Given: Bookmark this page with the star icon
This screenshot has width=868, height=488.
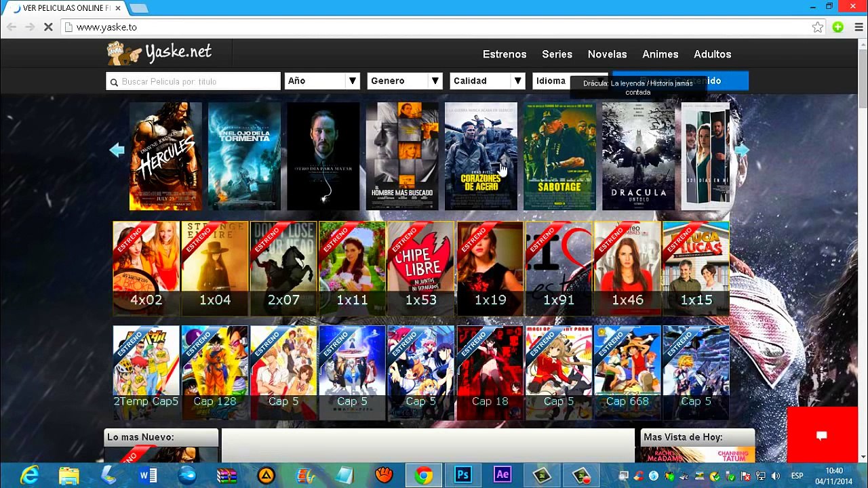Looking at the screenshot, I should pyautogui.click(x=818, y=27).
